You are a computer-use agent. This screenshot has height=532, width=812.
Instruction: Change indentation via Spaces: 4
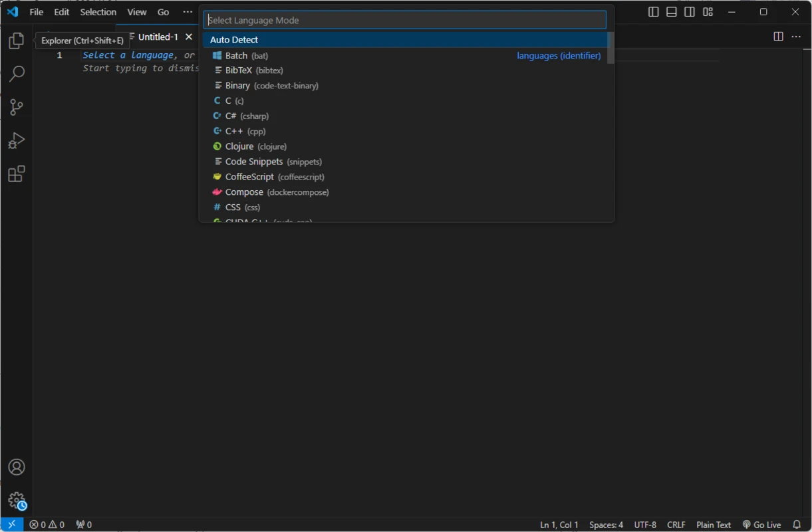[x=606, y=525]
